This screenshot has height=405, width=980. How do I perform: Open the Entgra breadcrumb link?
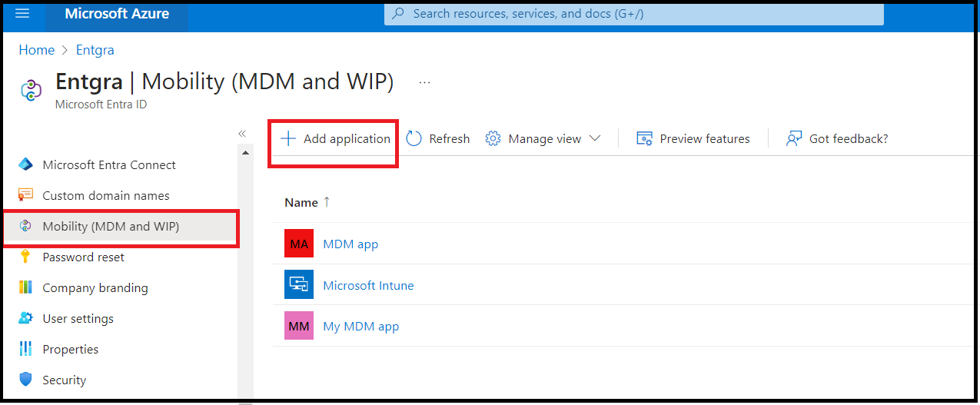(x=95, y=50)
